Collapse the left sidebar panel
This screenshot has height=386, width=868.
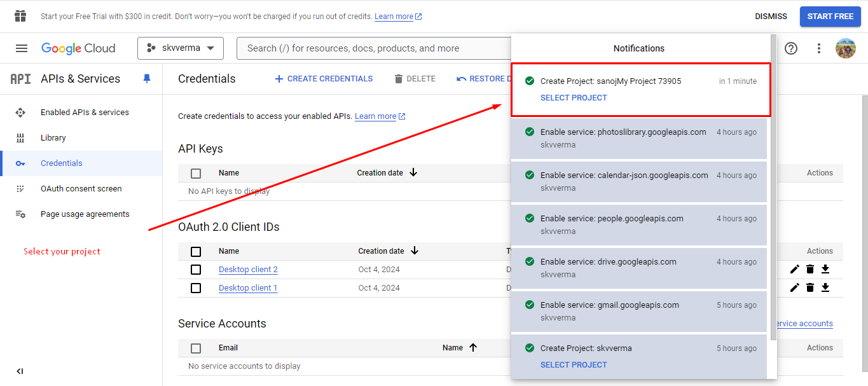click(x=20, y=371)
